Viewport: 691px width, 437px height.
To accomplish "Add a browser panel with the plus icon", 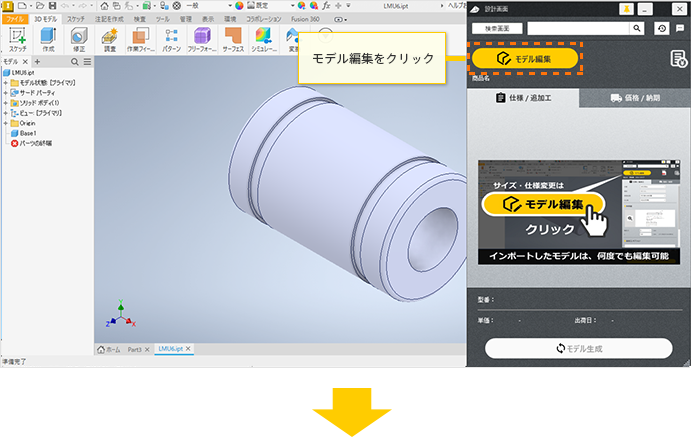I will 37,62.
